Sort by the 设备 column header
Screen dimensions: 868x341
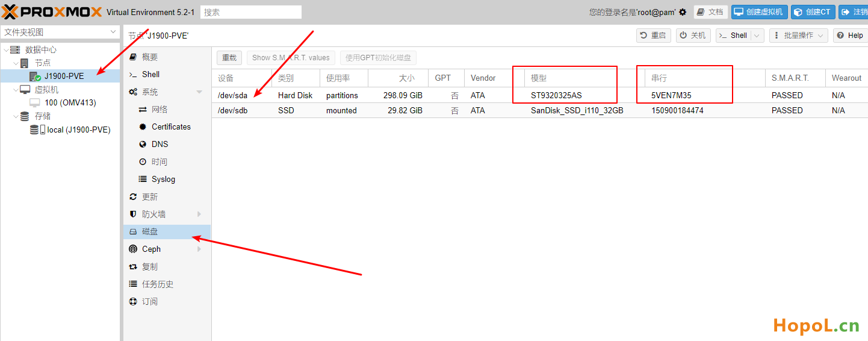coord(242,78)
